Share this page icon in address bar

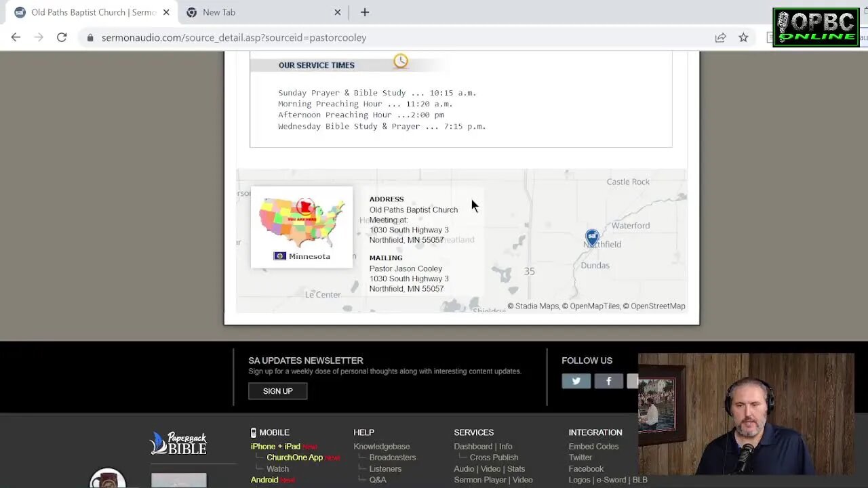coord(720,38)
